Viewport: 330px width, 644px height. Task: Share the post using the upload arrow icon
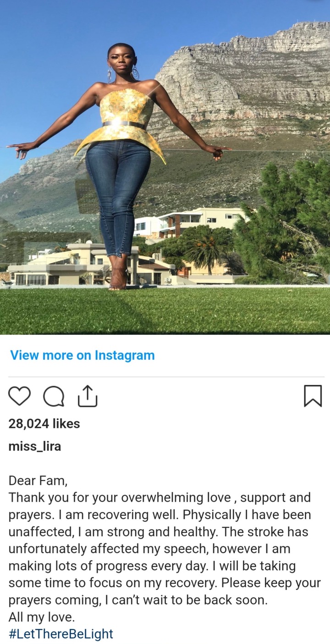[87, 396]
